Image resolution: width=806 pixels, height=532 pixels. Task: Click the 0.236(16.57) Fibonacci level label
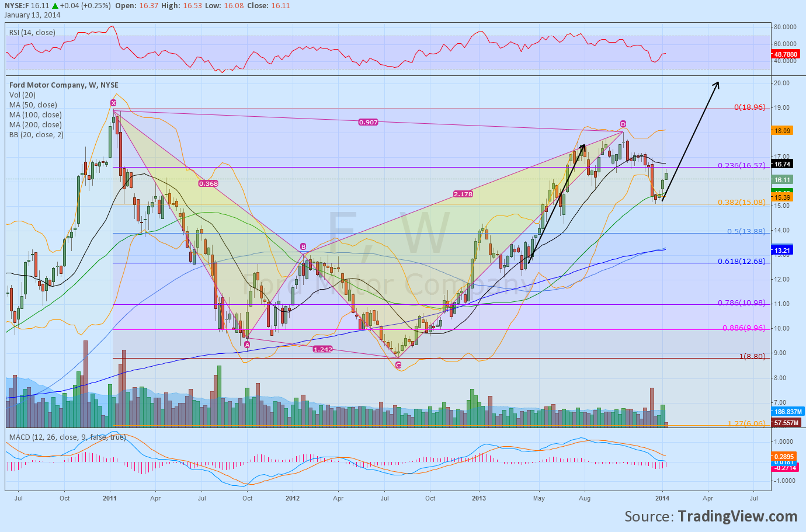[741, 166]
